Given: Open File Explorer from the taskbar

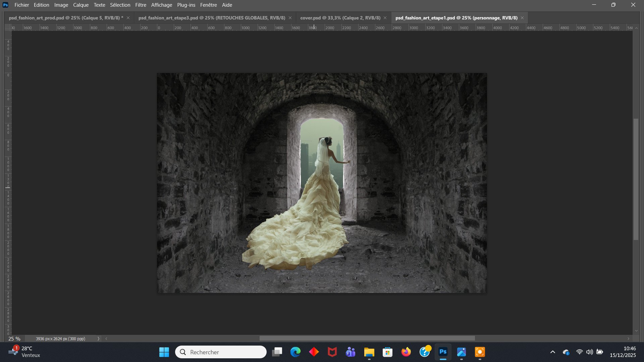Looking at the screenshot, I should [x=369, y=352].
